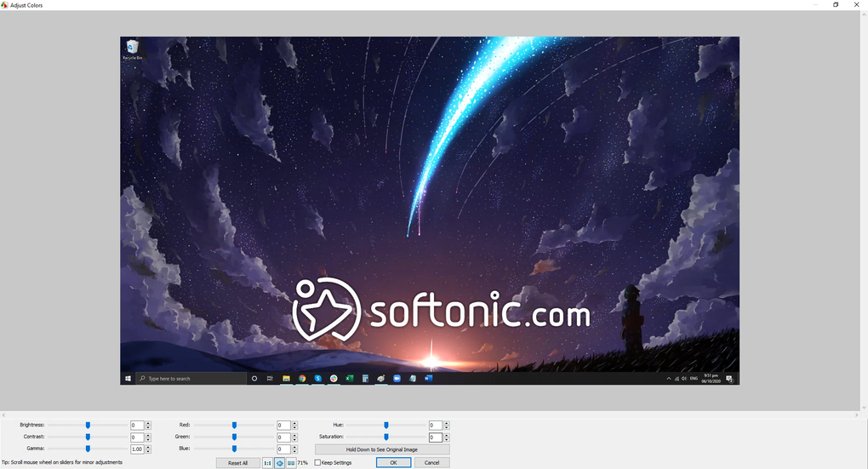The image size is (868, 469).
Task: Click the Gamma slider handle
Action: 88,449
